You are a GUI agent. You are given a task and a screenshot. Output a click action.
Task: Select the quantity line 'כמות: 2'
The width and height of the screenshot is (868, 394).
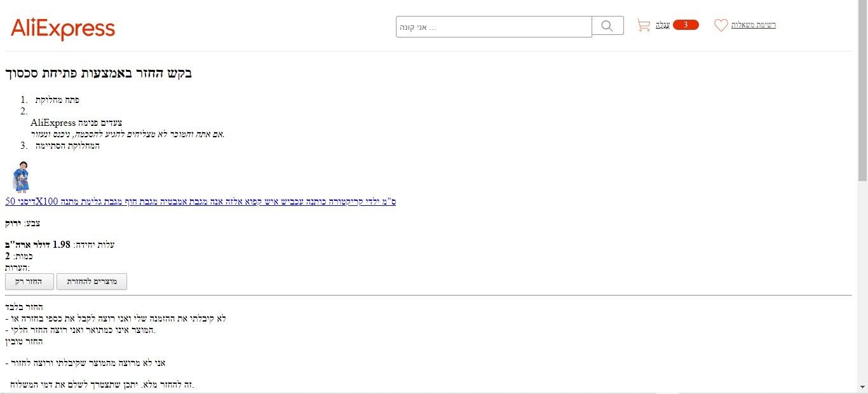(19, 256)
